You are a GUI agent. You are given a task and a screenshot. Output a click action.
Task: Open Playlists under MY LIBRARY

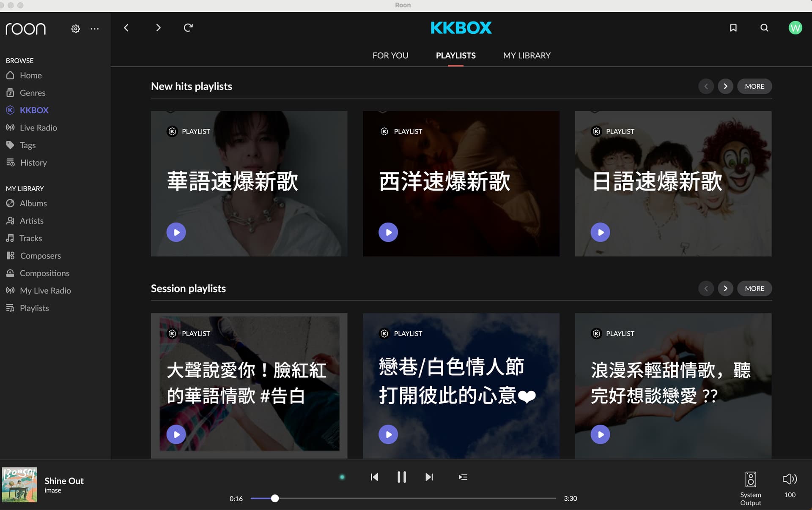pos(34,308)
